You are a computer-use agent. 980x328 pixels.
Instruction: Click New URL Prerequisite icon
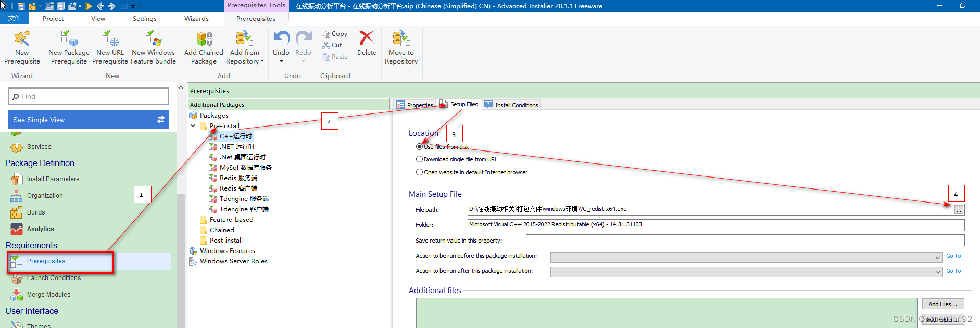coord(110,47)
